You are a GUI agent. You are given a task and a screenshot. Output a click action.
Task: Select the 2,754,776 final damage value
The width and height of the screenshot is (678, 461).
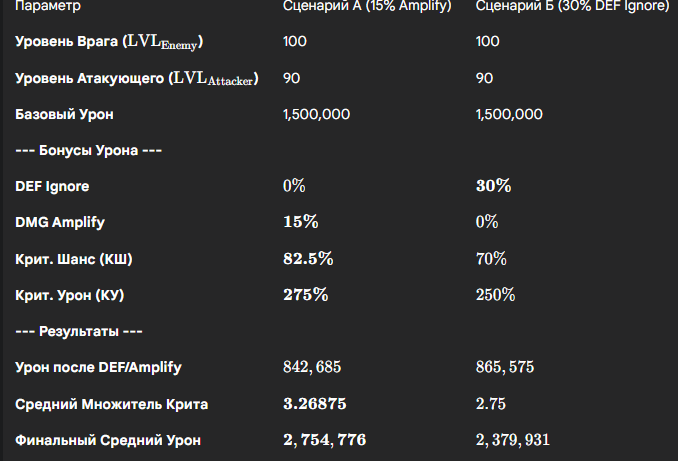click(x=325, y=440)
